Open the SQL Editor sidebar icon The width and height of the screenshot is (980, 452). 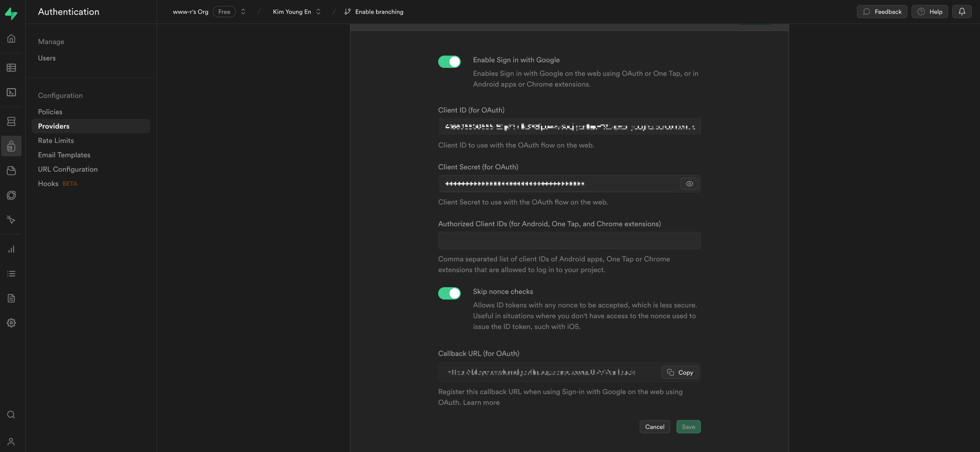click(x=11, y=92)
